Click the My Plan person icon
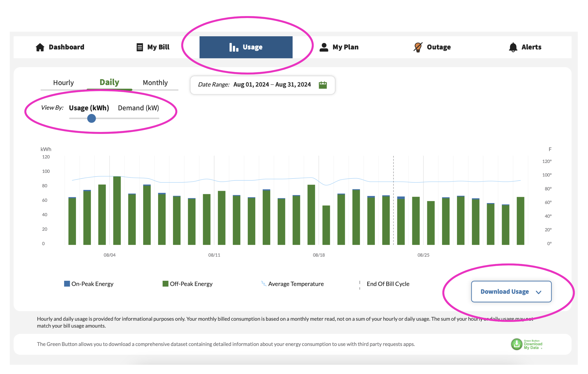 point(324,47)
